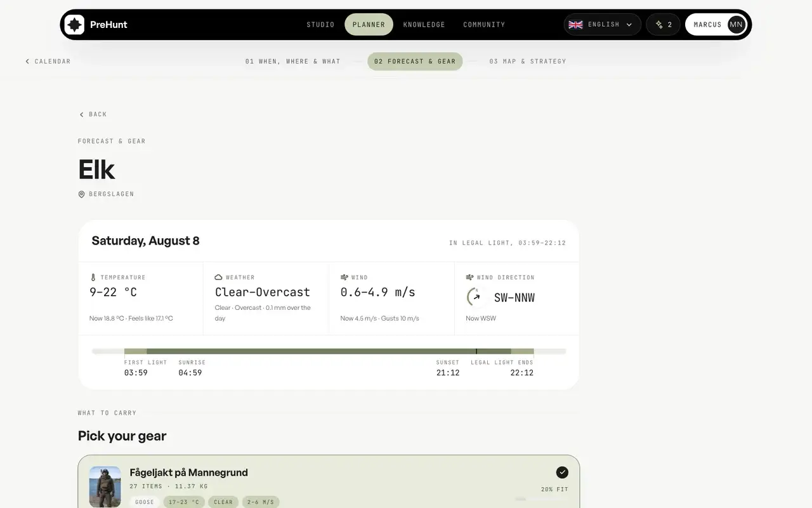Go to the Knowledge tab
The width and height of the screenshot is (812, 508).
coord(424,25)
